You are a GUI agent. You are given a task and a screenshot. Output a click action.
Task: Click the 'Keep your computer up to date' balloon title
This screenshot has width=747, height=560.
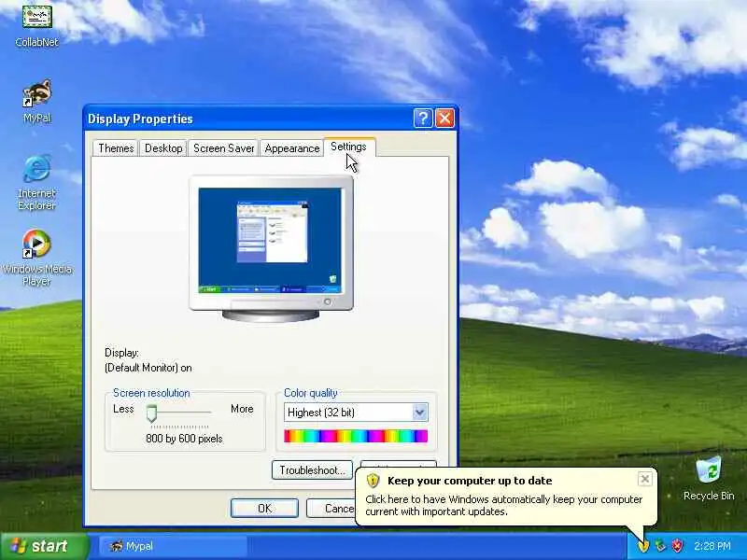(470, 481)
